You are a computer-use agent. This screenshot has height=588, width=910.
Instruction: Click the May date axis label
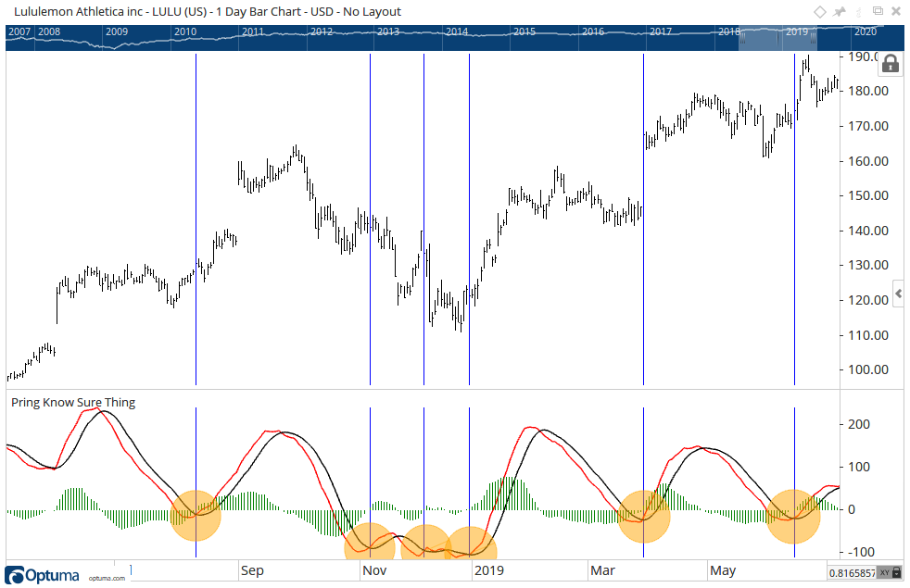pyautogui.click(x=723, y=570)
